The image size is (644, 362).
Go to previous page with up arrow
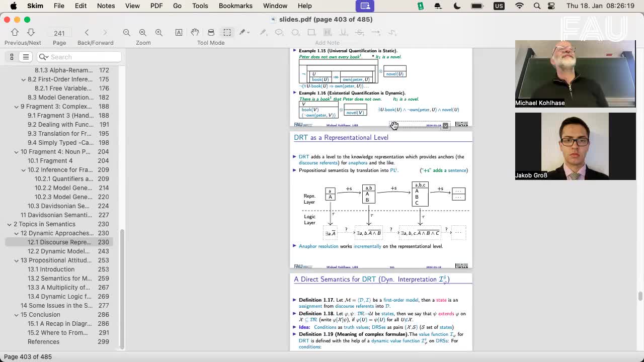15,32
